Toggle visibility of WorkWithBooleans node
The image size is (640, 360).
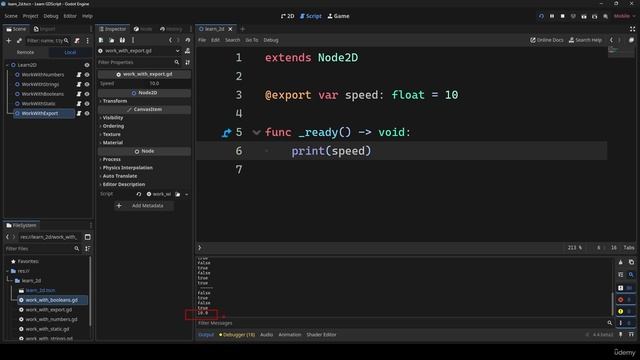[x=87, y=94]
